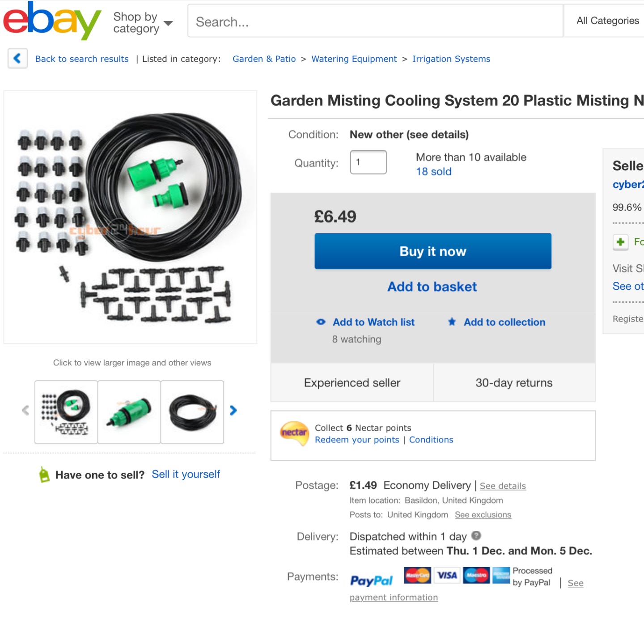Open the All Categories dropdown
The height and width of the screenshot is (644, 644).
tap(607, 21)
